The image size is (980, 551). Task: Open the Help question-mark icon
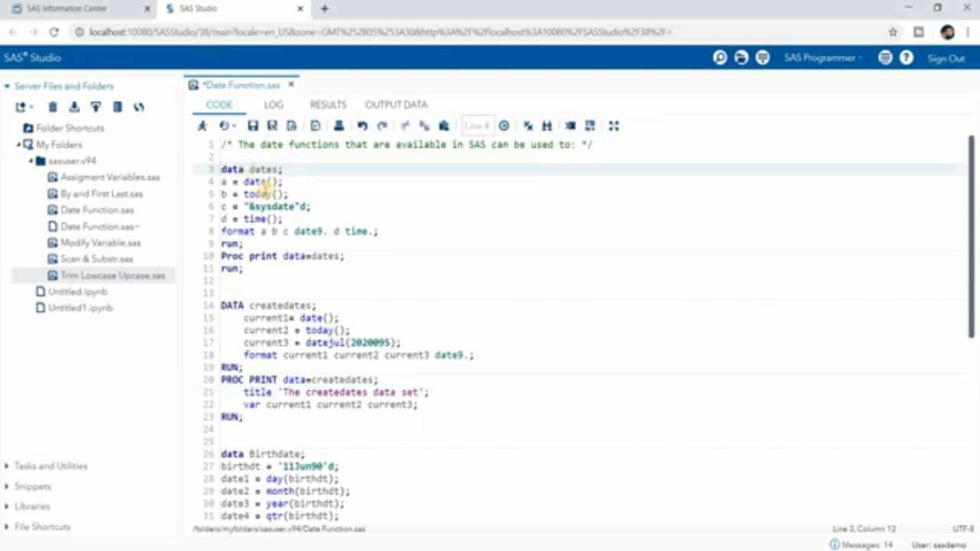[x=906, y=58]
